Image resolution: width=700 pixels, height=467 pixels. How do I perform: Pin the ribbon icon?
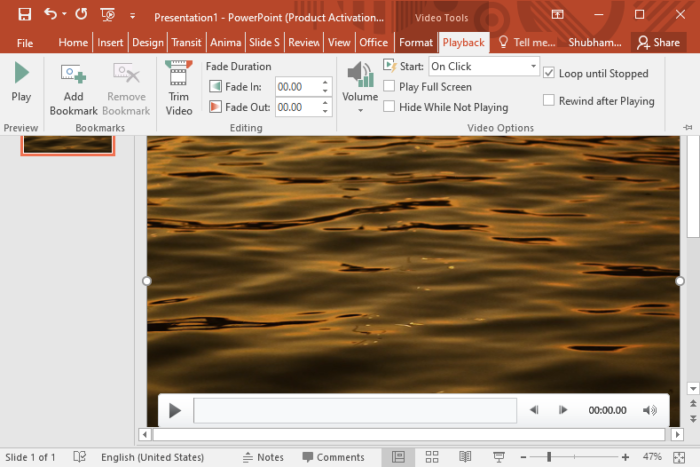coord(688,128)
